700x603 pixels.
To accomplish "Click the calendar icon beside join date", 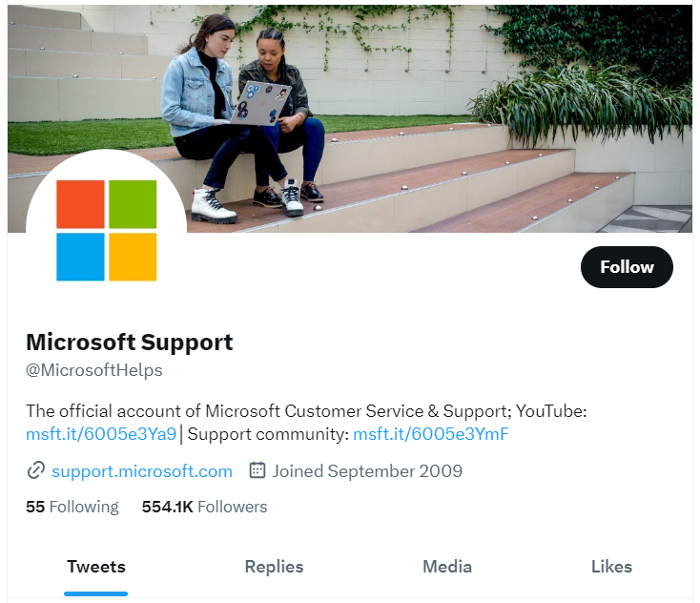I will point(257,470).
